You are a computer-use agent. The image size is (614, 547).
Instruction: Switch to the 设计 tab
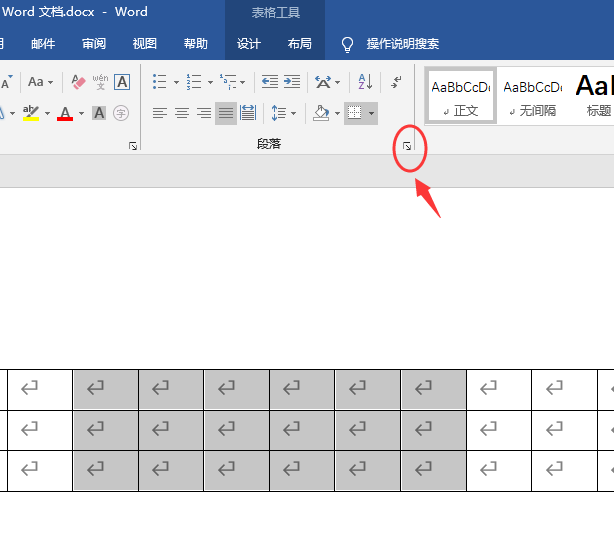249,44
